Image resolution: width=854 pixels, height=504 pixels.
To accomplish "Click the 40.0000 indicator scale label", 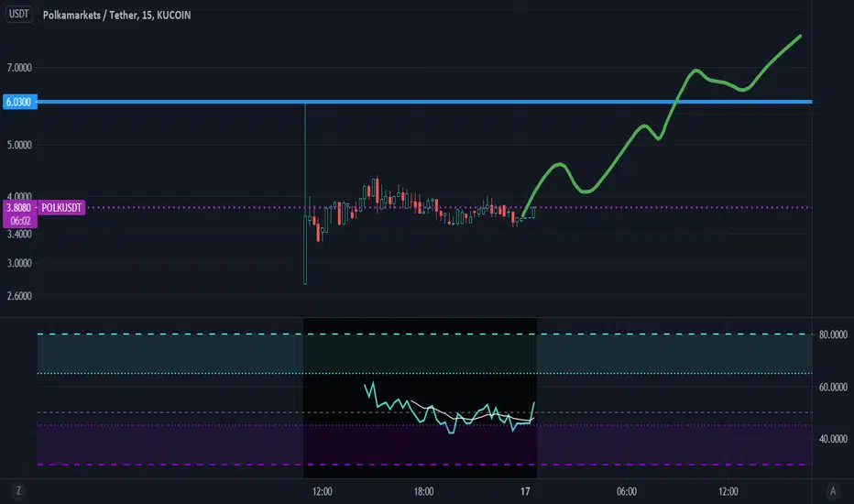I will (833, 439).
